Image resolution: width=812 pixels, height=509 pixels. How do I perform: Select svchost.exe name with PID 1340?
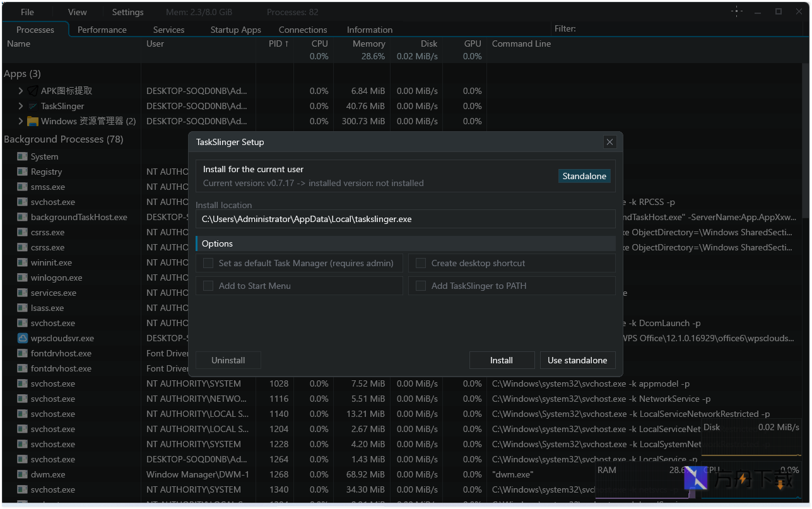(x=53, y=489)
